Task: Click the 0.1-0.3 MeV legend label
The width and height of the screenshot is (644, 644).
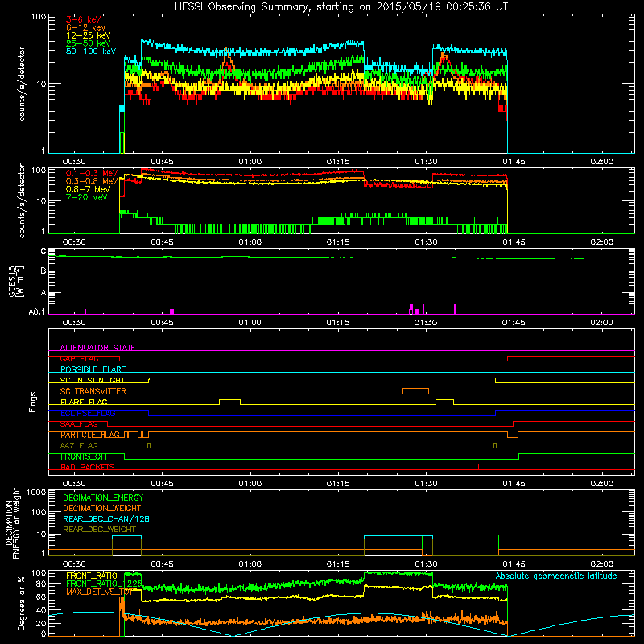Action: 92,173
